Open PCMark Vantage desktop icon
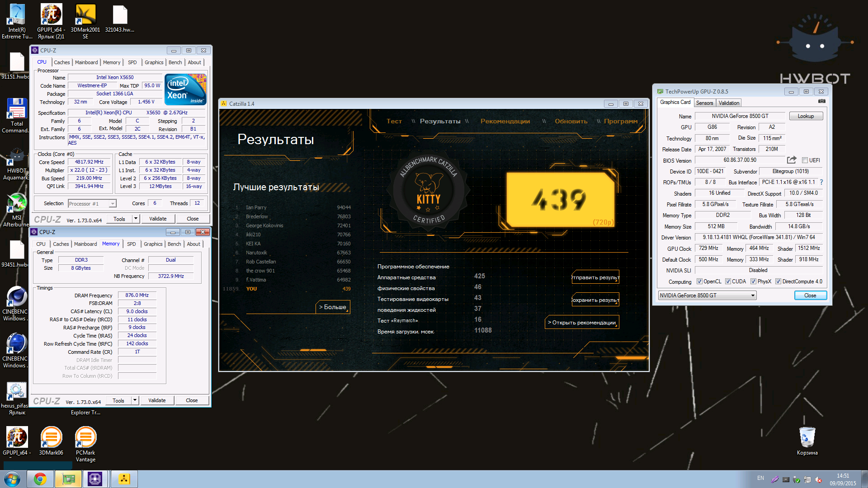 point(85,444)
